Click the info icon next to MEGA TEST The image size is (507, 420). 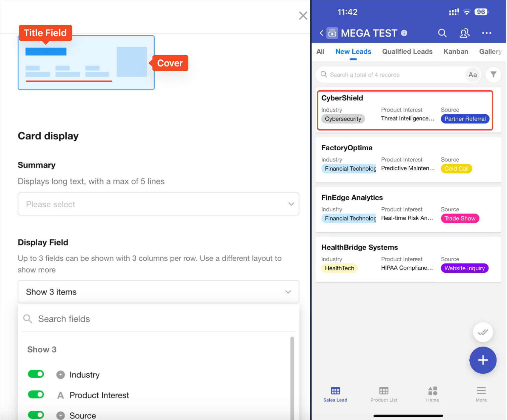tap(404, 33)
